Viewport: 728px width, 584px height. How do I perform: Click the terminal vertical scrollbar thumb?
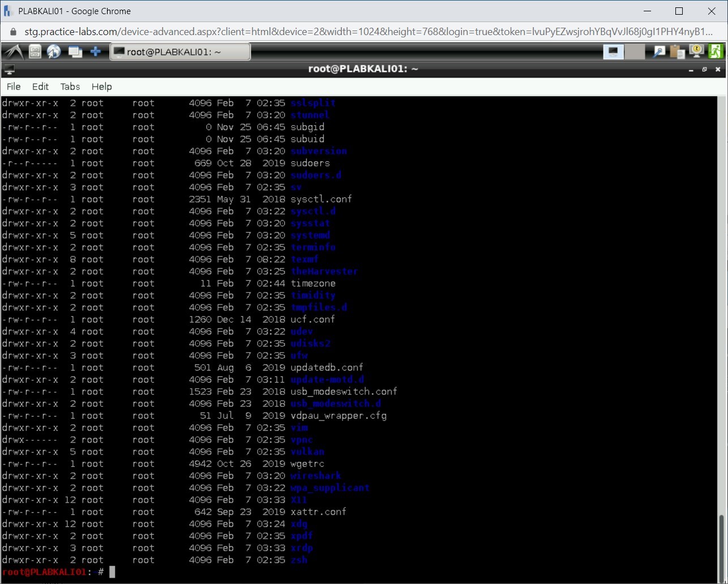721,543
